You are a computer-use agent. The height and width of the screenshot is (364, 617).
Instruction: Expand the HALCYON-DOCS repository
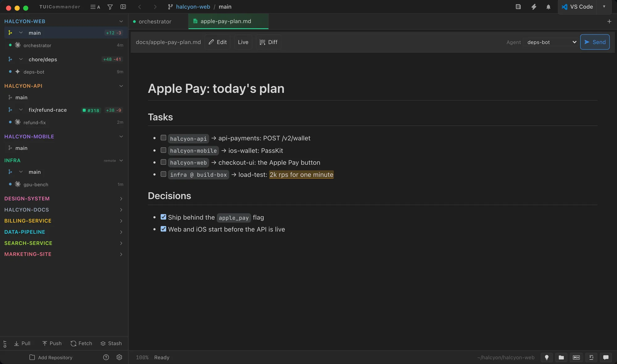pos(121,210)
